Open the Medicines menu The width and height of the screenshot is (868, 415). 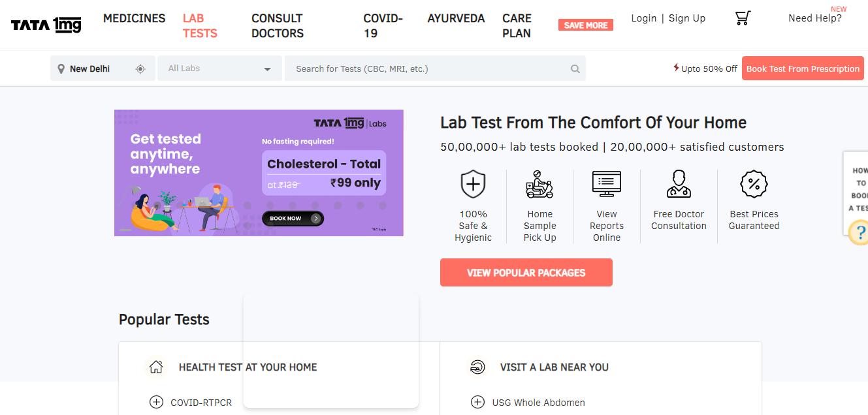coord(135,18)
